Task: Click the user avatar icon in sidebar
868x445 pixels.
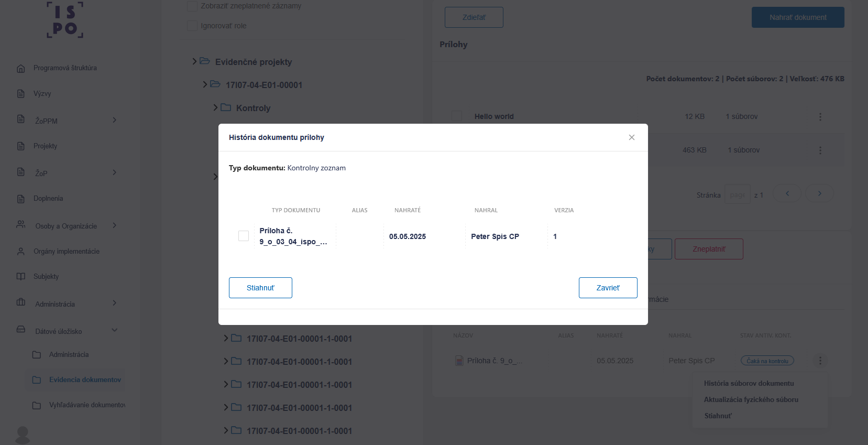Action: click(23, 435)
